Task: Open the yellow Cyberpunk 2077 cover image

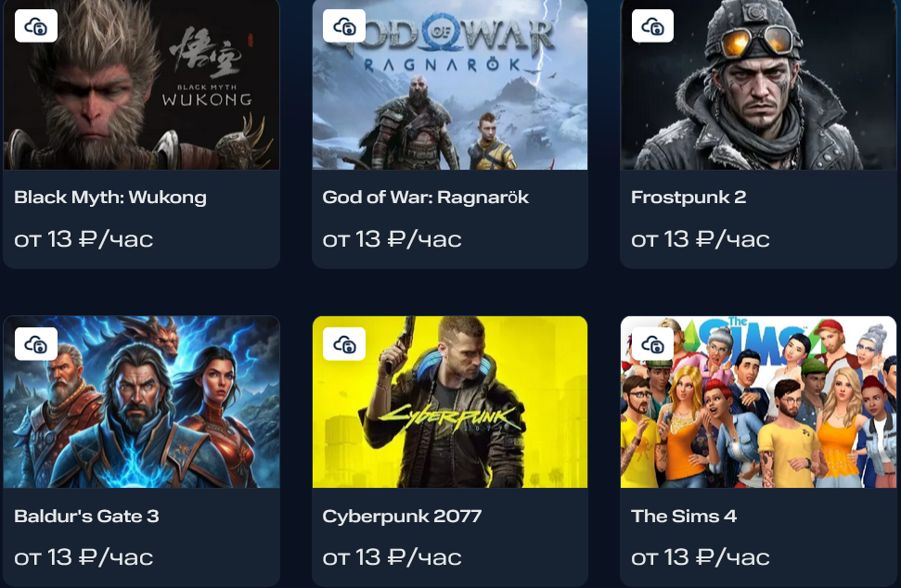Action: coord(450,402)
